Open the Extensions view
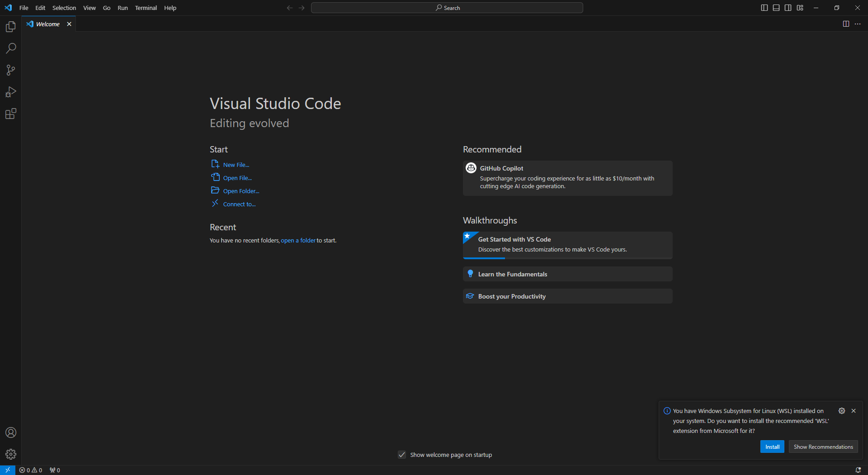This screenshot has width=868, height=475. pos(10,114)
